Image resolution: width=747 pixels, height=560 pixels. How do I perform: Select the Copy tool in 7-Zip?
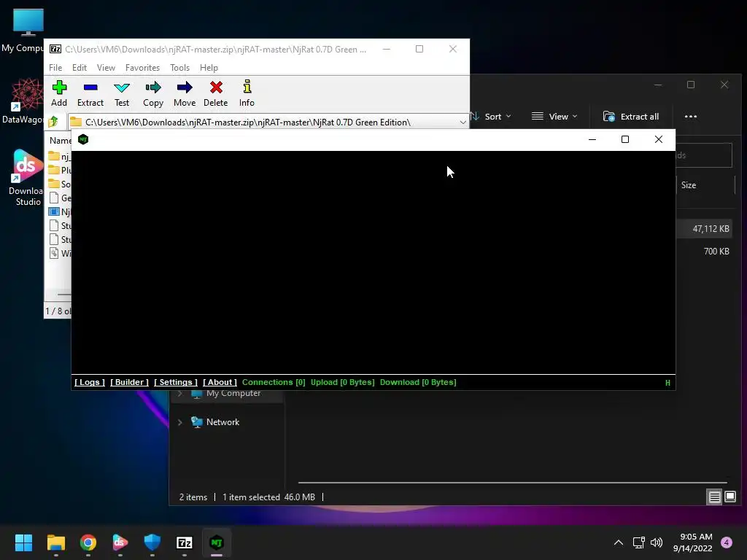coord(153,93)
